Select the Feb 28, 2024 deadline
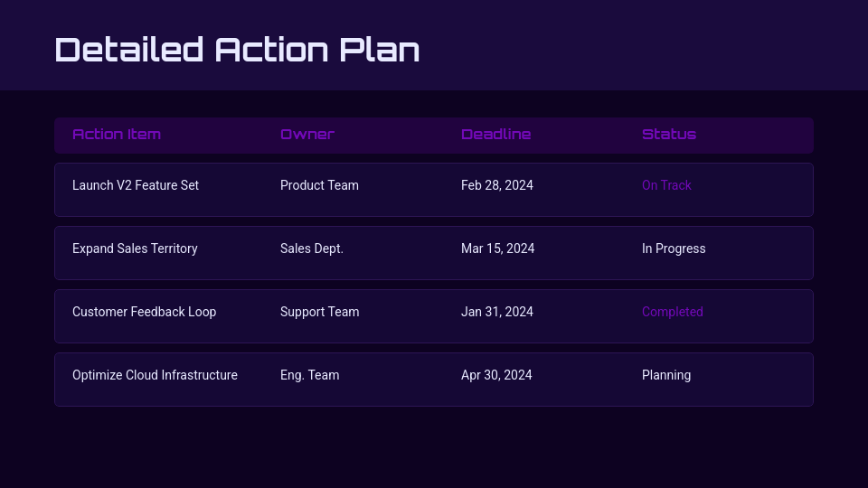This screenshot has width=868, height=488. tap(496, 185)
